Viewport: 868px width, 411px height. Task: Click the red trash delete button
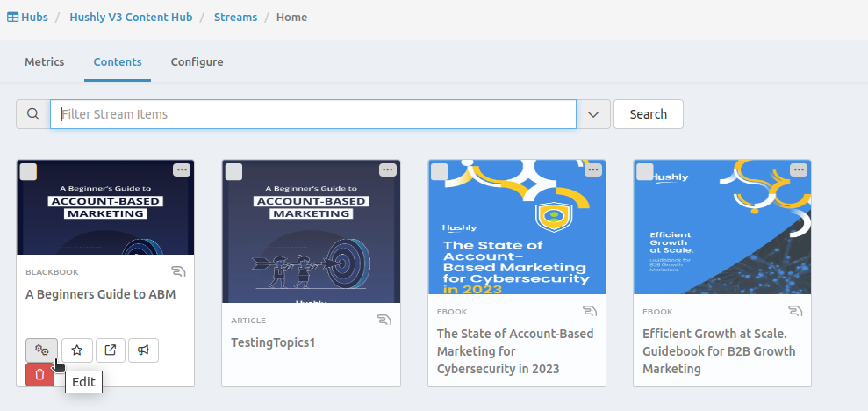coord(39,374)
